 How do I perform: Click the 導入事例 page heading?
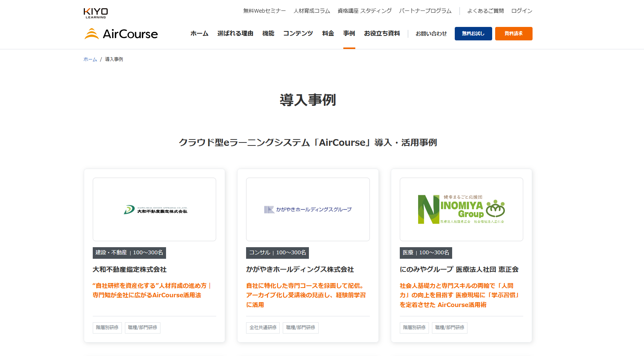click(x=308, y=100)
